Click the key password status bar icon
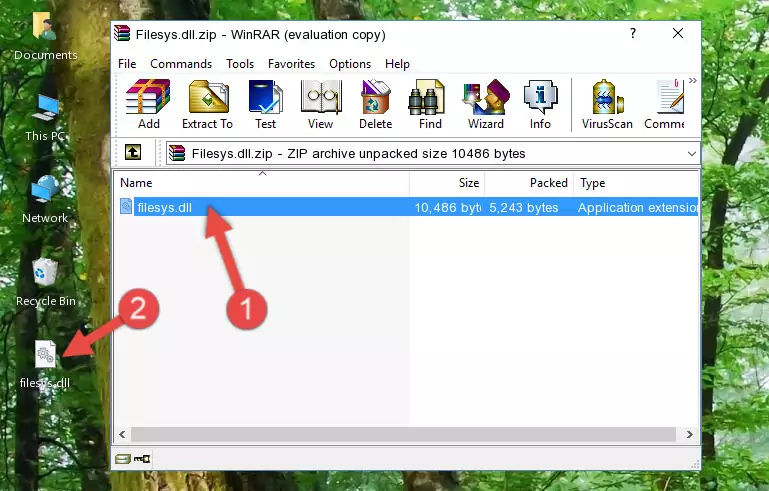 142,459
